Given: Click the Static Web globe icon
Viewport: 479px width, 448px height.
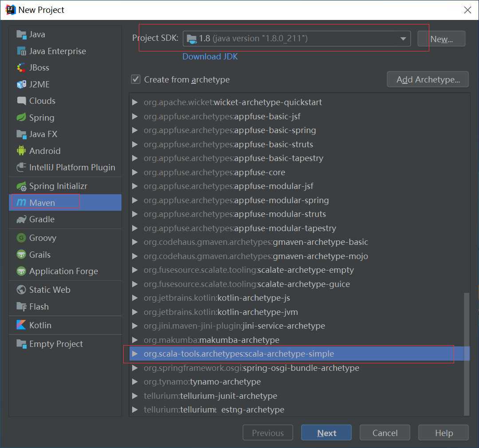Looking at the screenshot, I should 21,290.
